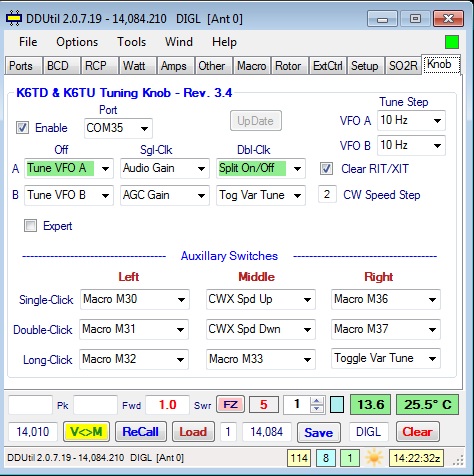Click the DIGL mode field

coord(368,432)
